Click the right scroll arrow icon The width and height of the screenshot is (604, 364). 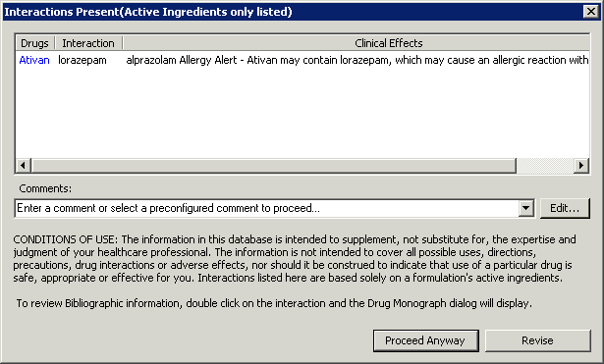(581, 166)
